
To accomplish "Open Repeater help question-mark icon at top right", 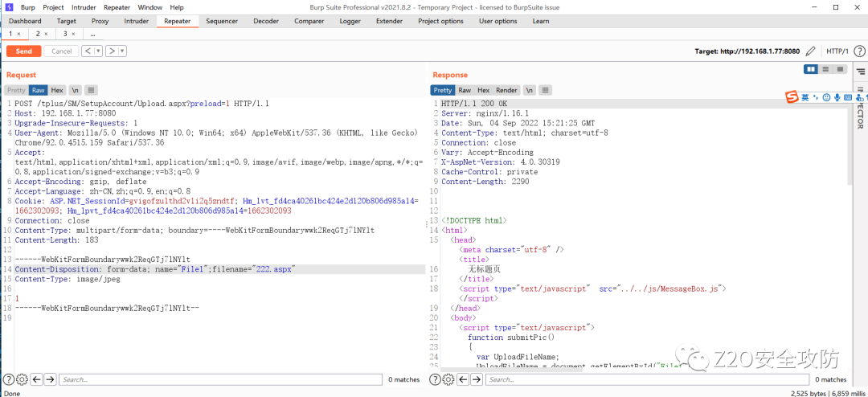I will click(859, 51).
